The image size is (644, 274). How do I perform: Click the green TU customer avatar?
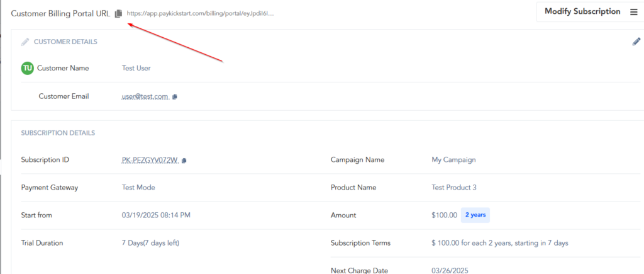27,68
